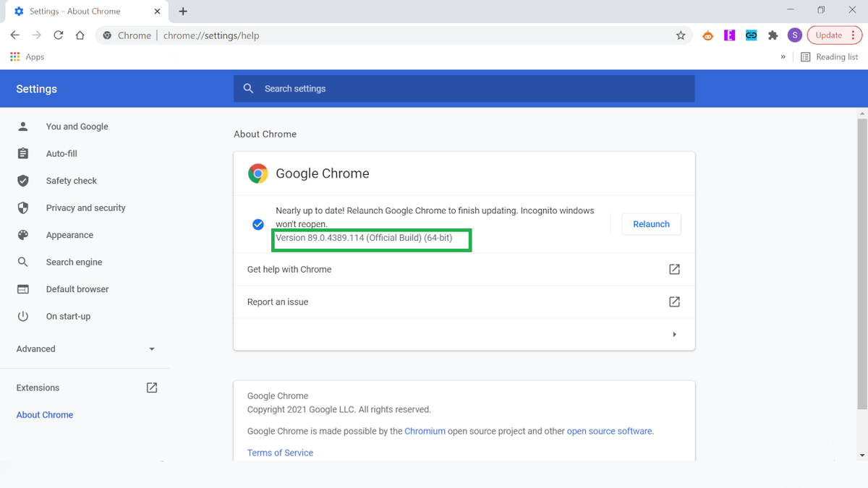
Task: Open the Report an issue external link
Action: click(x=674, y=301)
